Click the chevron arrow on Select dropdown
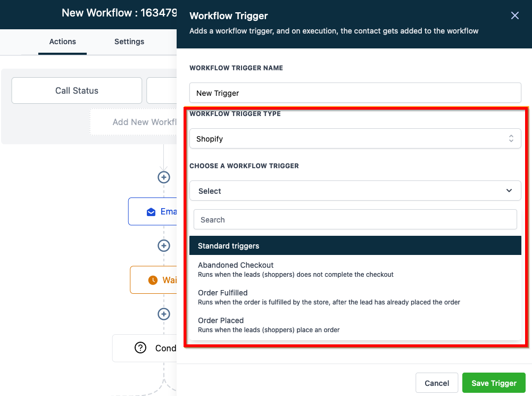532x396 pixels. [x=509, y=191]
